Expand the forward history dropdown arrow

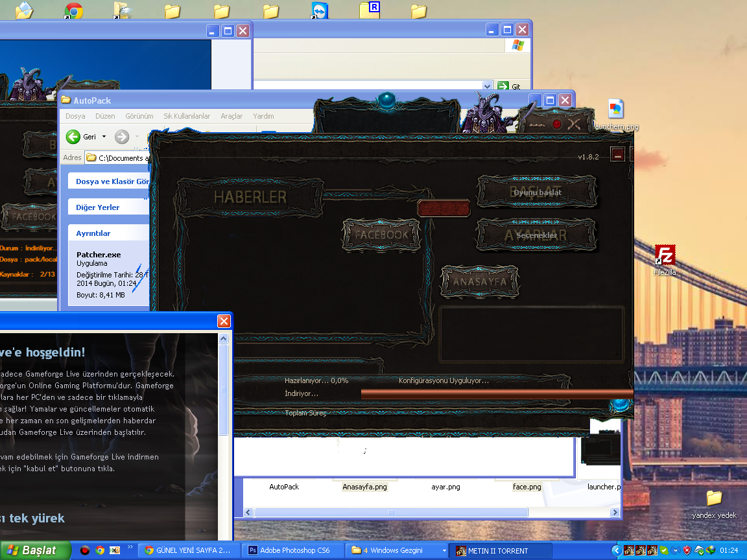point(137,137)
